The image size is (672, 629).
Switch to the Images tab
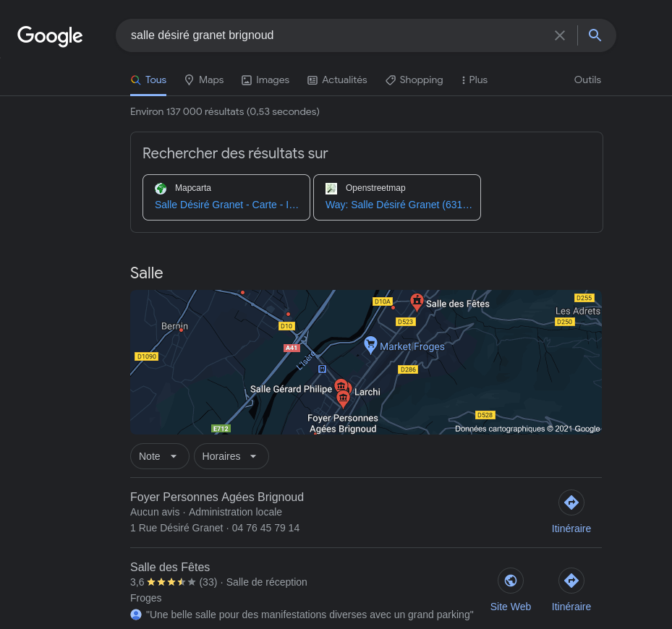click(x=265, y=80)
